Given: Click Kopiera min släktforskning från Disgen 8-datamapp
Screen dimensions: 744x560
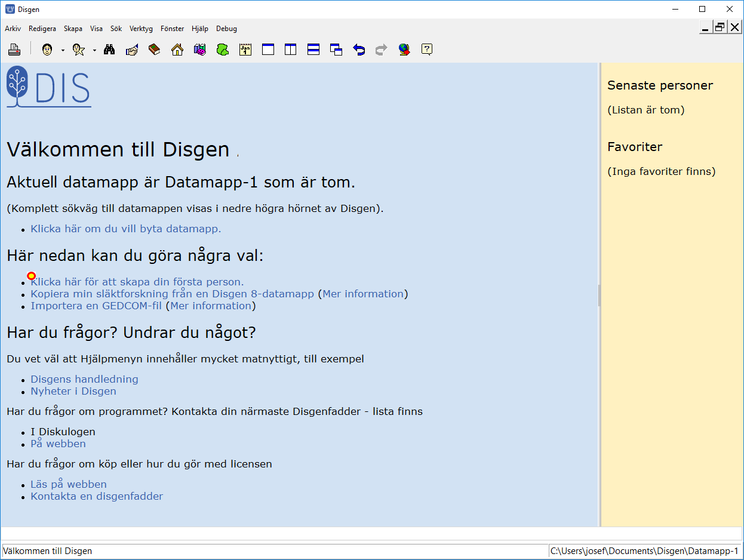Looking at the screenshot, I should (172, 294).
